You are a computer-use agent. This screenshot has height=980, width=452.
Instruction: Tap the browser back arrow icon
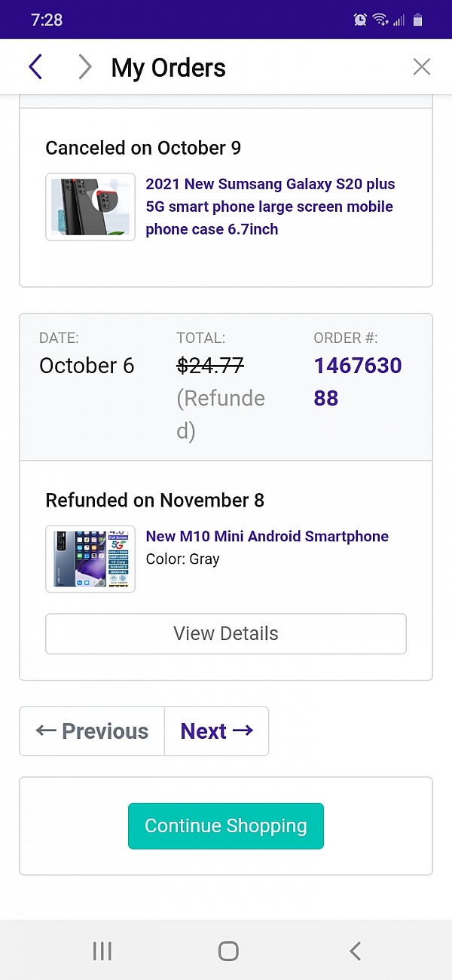tap(35, 67)
